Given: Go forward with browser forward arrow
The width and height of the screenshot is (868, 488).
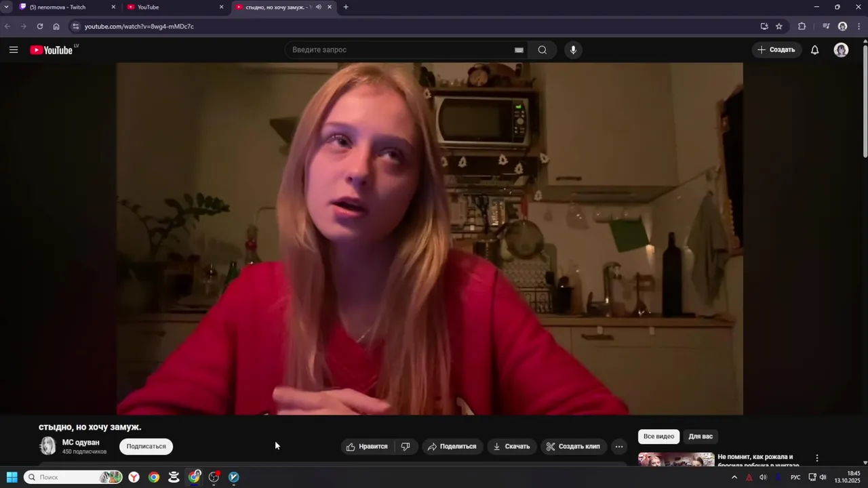Looking at the screenshot, I should (24, 26).
